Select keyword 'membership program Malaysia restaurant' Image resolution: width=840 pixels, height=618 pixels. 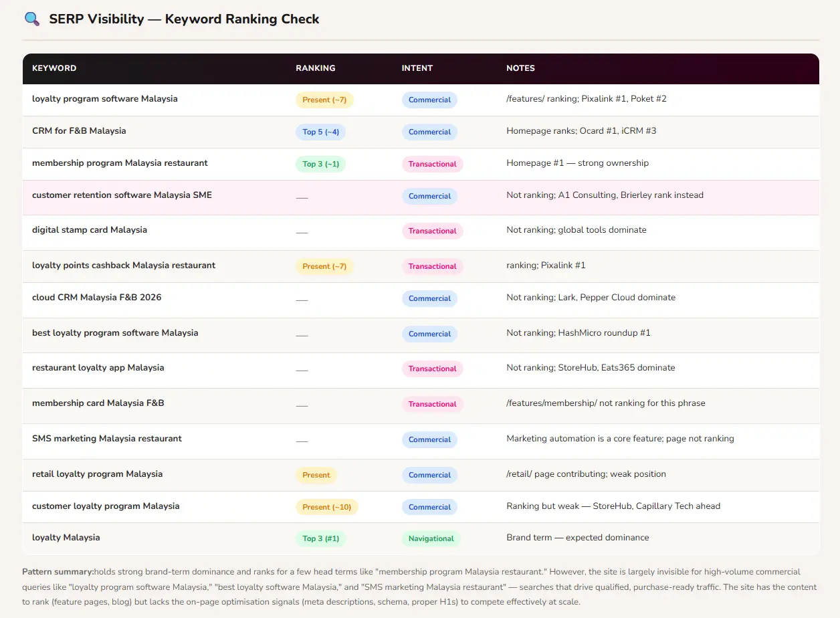[120, 163]
